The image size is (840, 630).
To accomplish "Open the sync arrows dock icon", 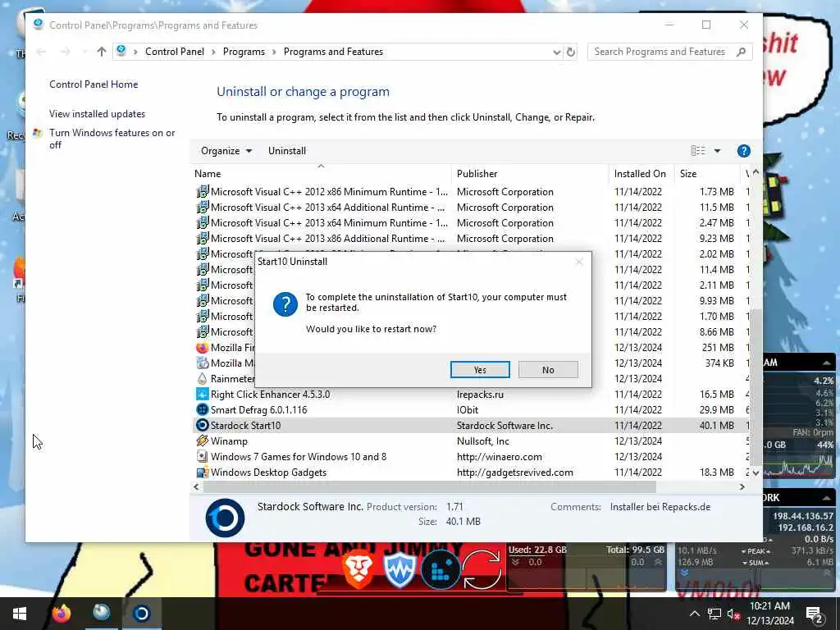I will (482, 570).
